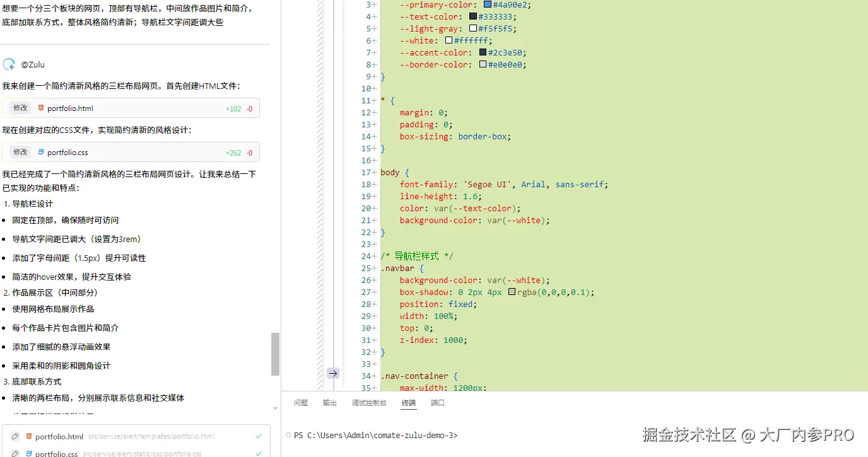This screenshot has width=868, height=457.
Task: Open portfolio.css from the chat card
Action: click(x=67, y=153)
